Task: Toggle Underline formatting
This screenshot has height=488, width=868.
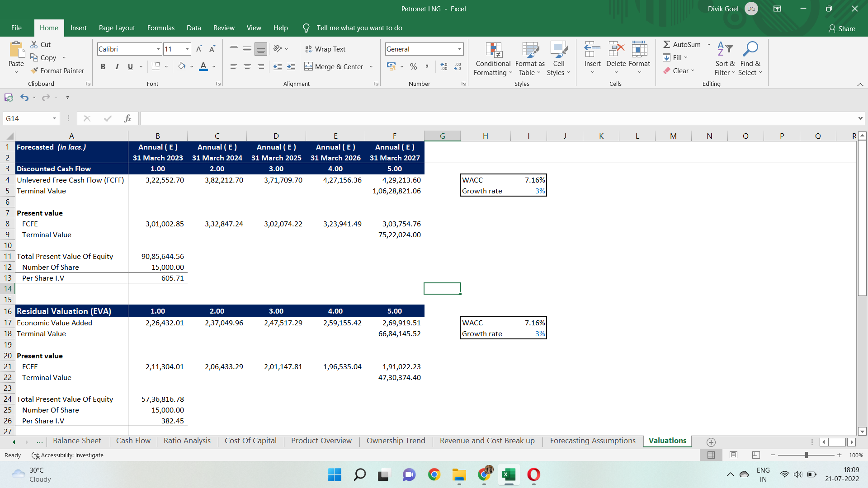Action: pyautogui.click(x=130, y=66)
